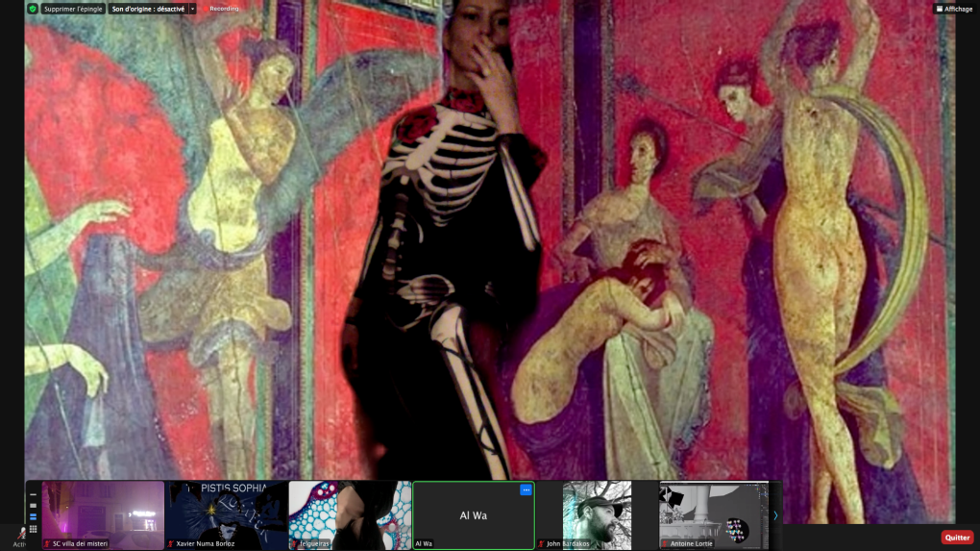Select John Bardakos video thumbnail
Viewport: 980px width, 551px height.
click(597, 514)
